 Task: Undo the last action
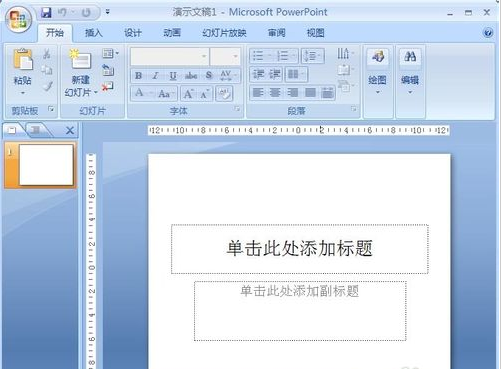coord(62,13)
